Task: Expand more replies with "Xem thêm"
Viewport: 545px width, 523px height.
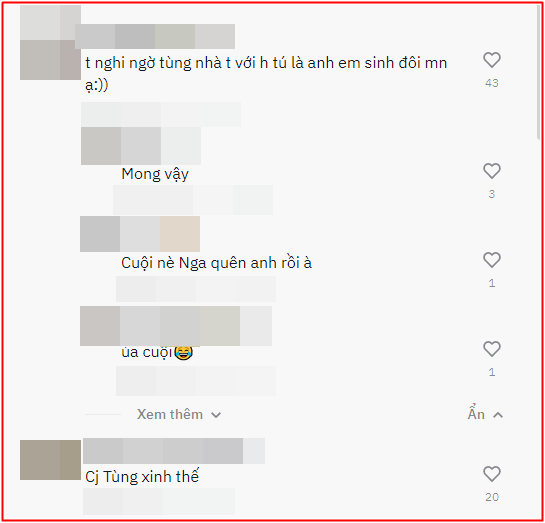Action: 179,415
